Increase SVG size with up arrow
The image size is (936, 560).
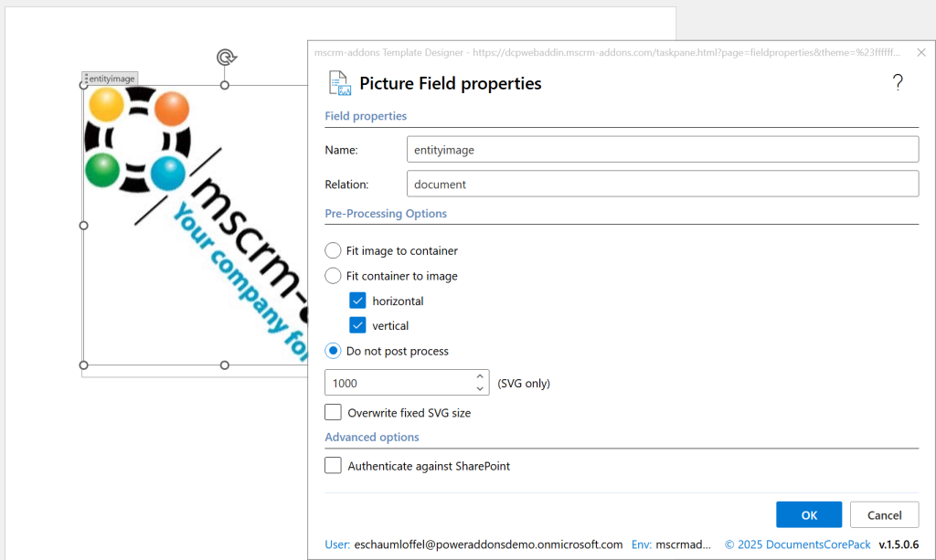click(481, 376)
